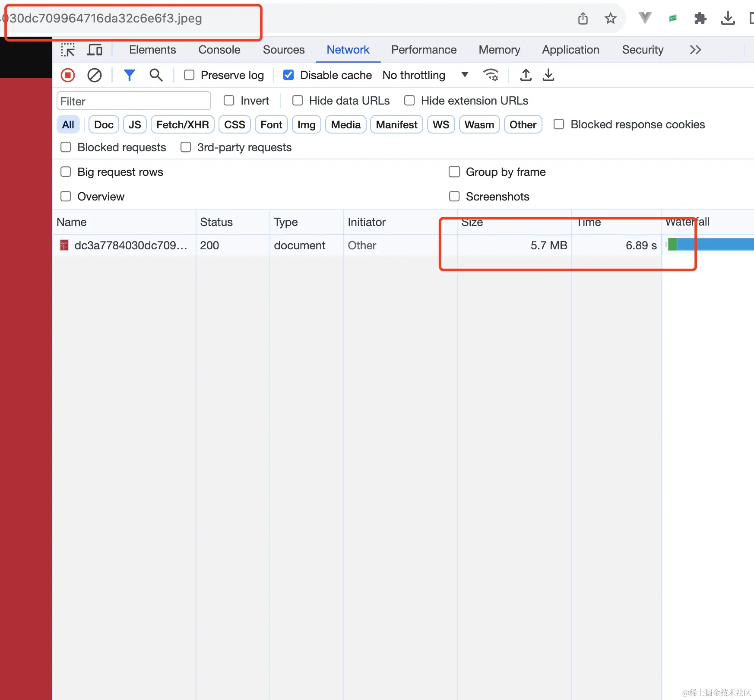Open the Extensions puzzle-piece menu
The width and height of the screenshot is (754, 700).
click(x=700, y=18)
